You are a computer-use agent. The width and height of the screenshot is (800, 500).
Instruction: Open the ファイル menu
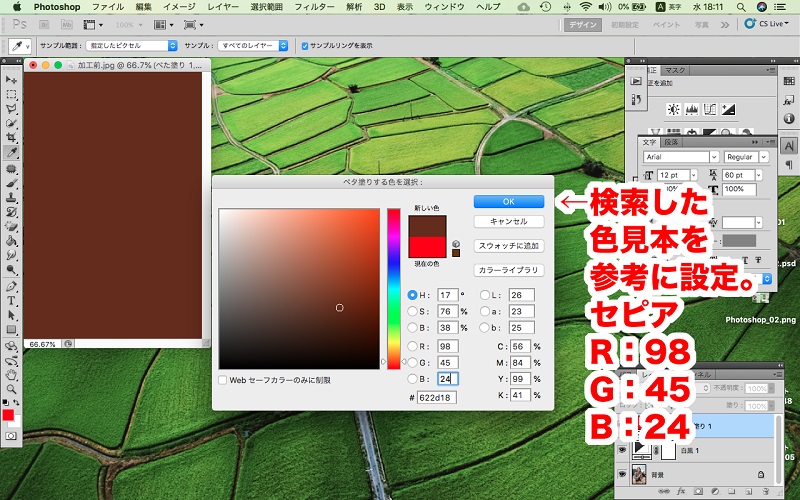(108, 7)
